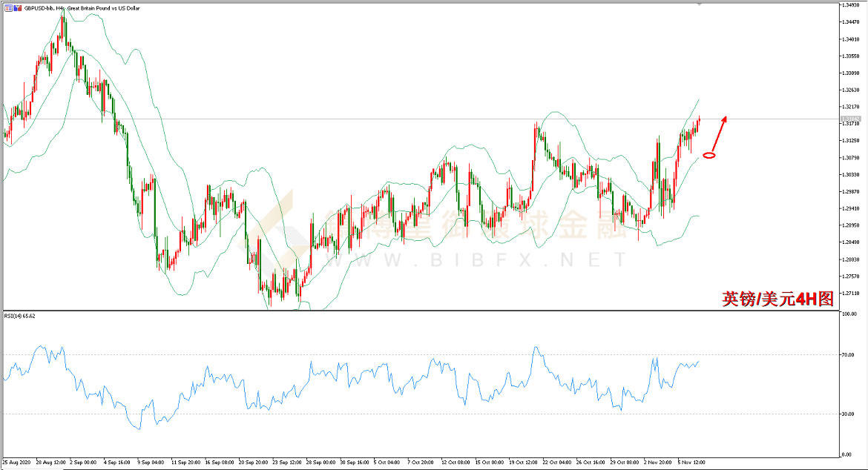
Task: Click the RSI(14) indicator label
Action: tap(20, 316)
